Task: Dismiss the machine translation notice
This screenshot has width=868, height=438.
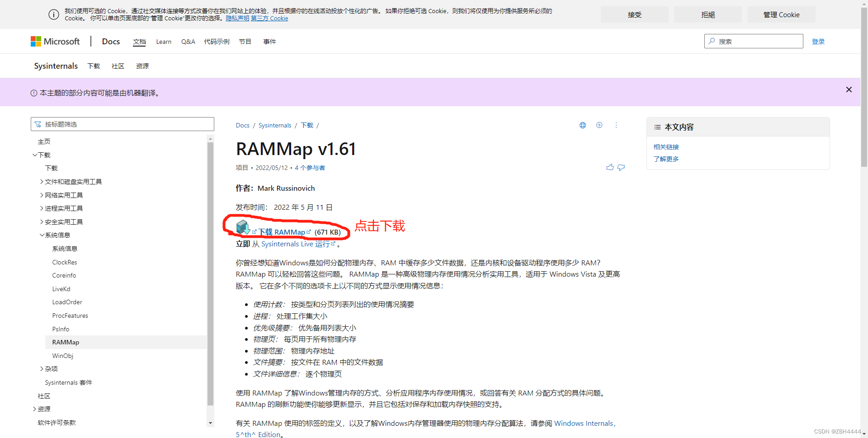Action: 849,89
